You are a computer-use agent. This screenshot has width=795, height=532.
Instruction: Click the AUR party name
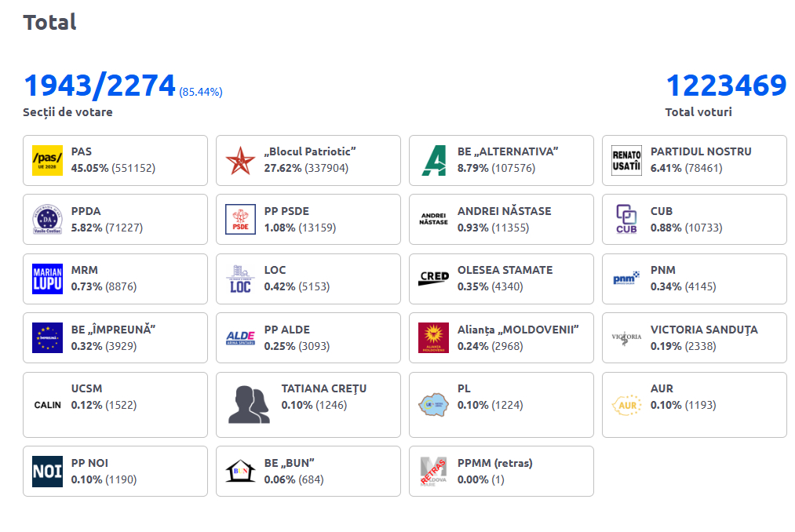coord(662,388)
